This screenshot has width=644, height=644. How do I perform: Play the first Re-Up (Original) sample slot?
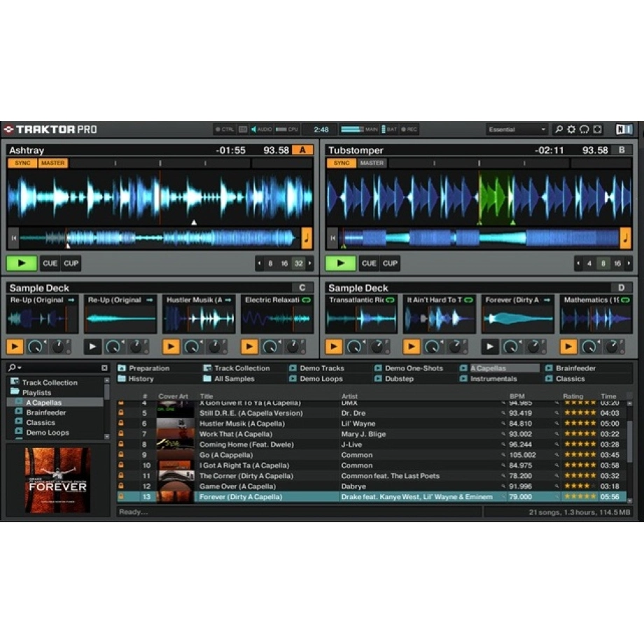pos(15,346)
